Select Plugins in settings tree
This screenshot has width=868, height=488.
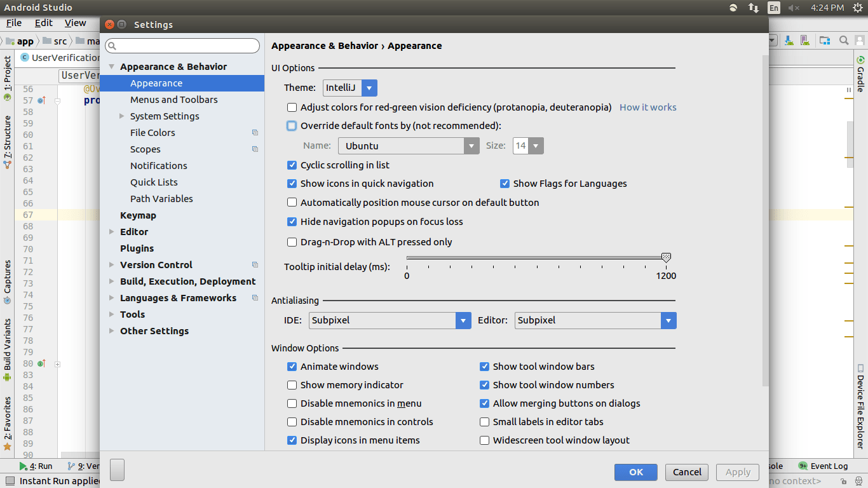(137, 248)
